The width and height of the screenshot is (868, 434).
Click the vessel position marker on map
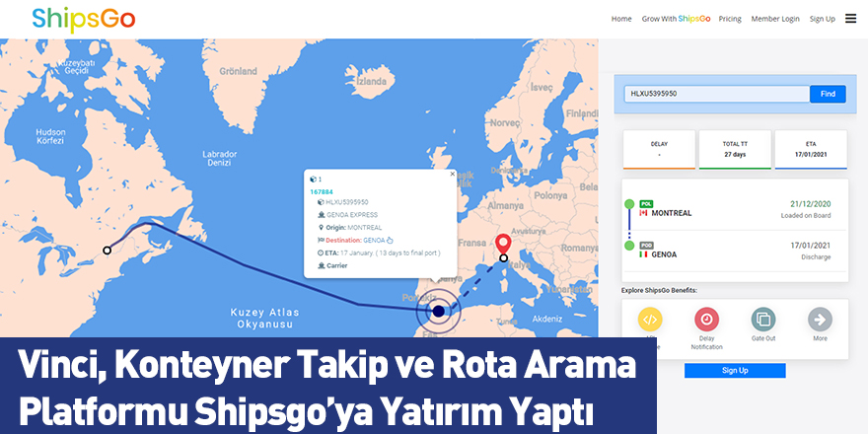coord(438,311)
